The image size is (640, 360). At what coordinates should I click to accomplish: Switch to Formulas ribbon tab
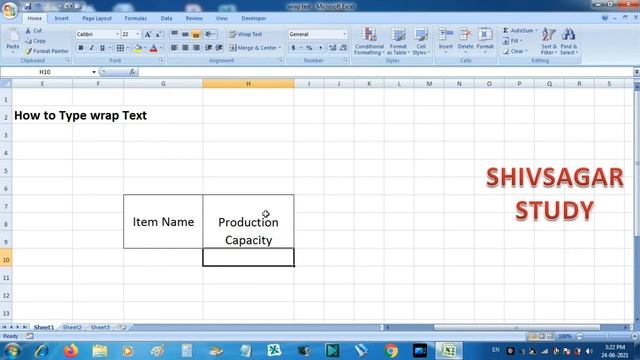click(136, 18)
